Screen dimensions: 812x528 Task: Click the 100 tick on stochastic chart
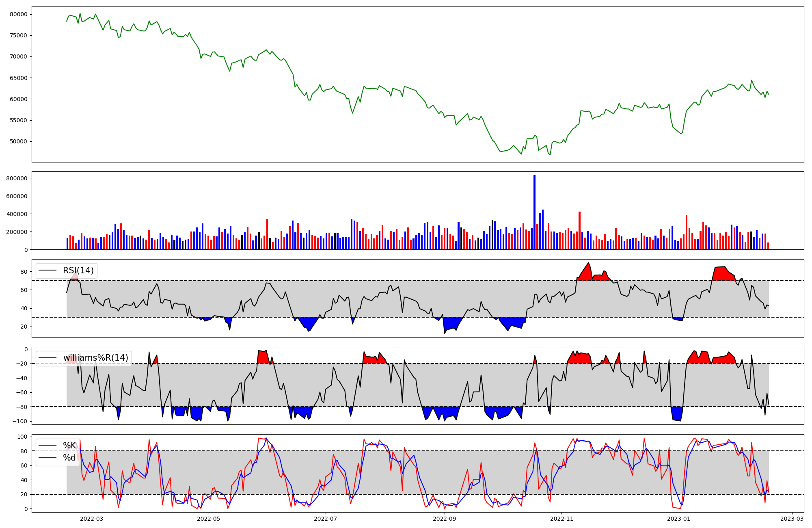[23, 437]
